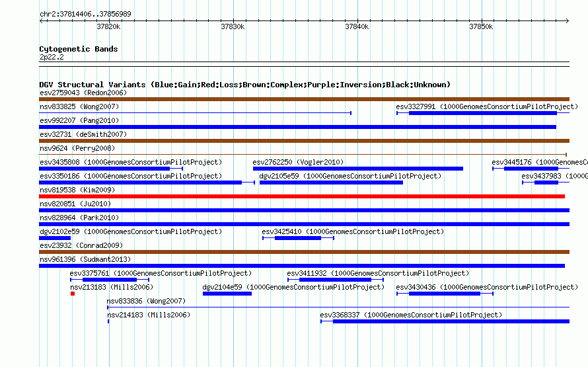The image size is (588, 367).
Task: Click esv2762250 (Vogler2010) label
Action: (298, 162)
